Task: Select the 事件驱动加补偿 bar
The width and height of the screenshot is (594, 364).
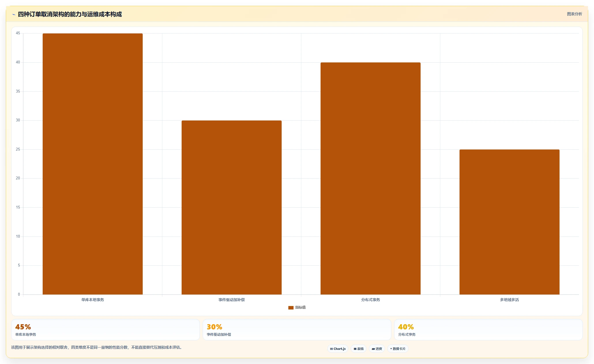Action: pos(232,207)
